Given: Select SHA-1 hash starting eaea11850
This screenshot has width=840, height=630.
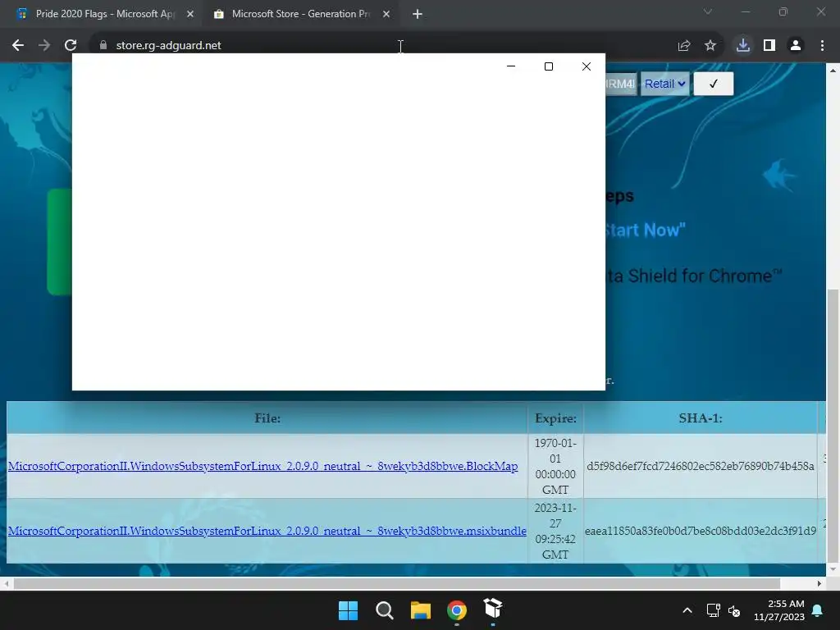Looking at the screenshot, I should [701, 531].
